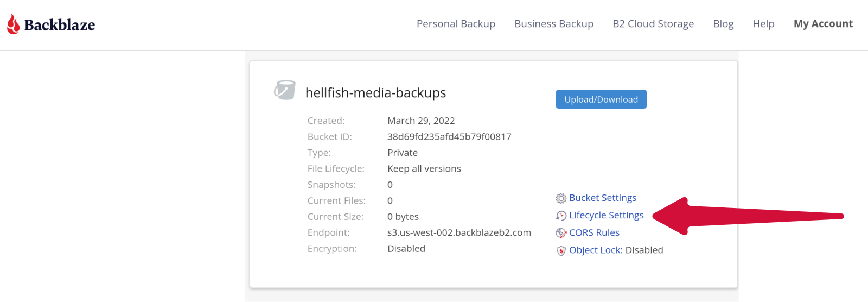Viewport: 868px width, 302px height.
Task: Click the Backblaze wordmark
Action: pos(60,25)
